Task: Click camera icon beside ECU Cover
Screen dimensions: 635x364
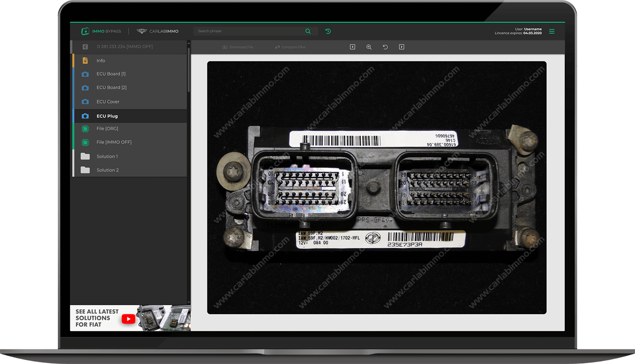Action: [85, 102]
